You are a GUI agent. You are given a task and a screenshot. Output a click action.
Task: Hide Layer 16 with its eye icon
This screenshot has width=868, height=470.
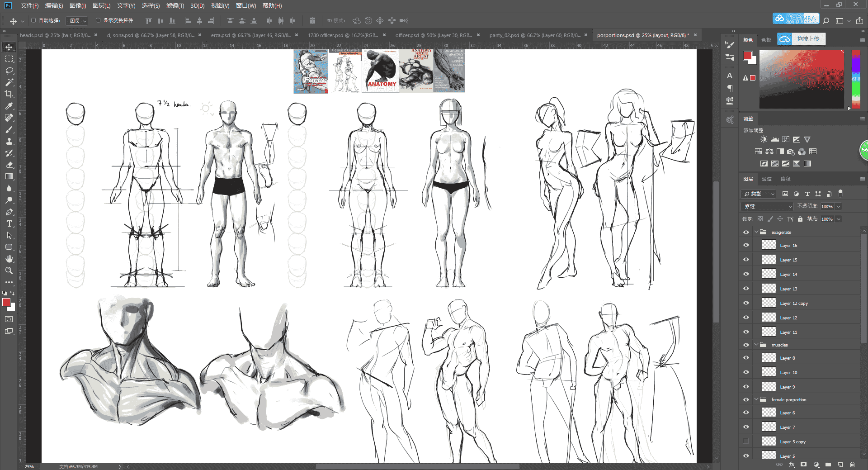pyautogui.click(x=746, y=245)
